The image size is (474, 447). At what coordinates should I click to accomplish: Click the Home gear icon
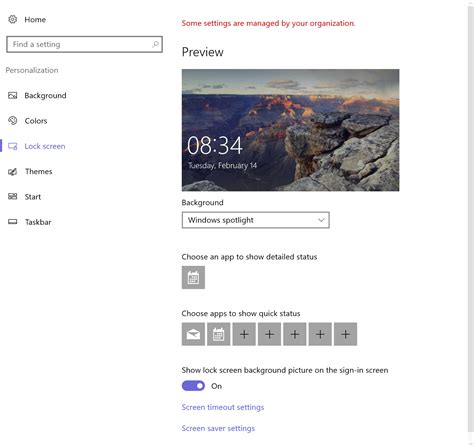[x=12, y=19]
